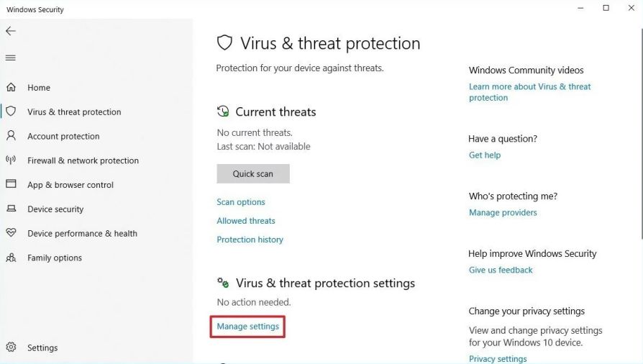Open Manage providers link
Screen dimensions: 643x364
pyautogui.click(x=503, y=212)
